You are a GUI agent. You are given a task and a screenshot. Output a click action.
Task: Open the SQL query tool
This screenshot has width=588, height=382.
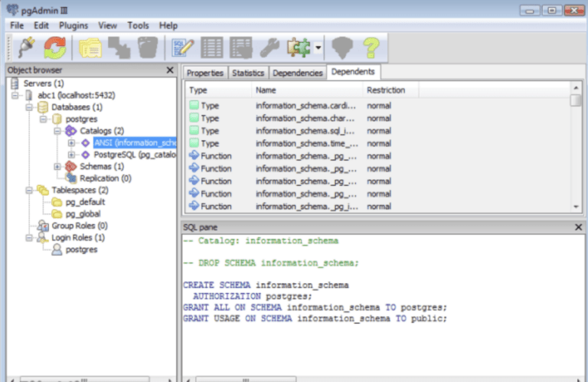(x=184, y=47)
